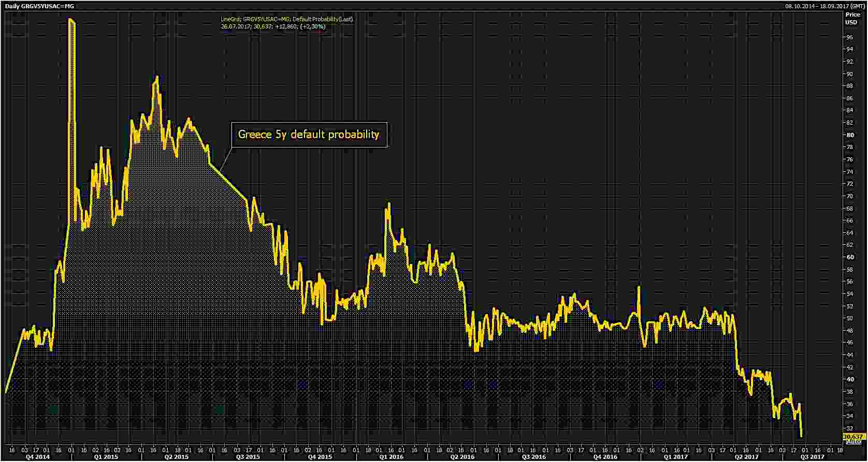Click the 60 level on price axis
This screenshot has width=868, height=462.
click(850, 257)
